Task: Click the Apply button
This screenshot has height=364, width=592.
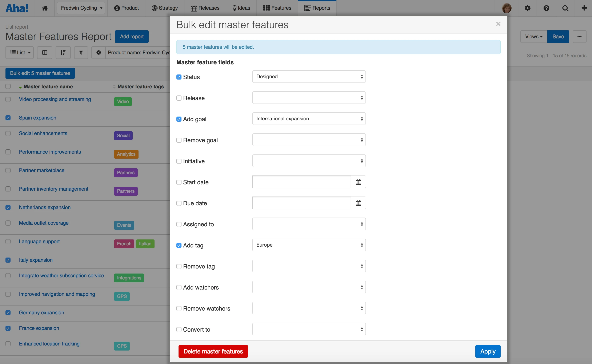Action: pos(488,352)
